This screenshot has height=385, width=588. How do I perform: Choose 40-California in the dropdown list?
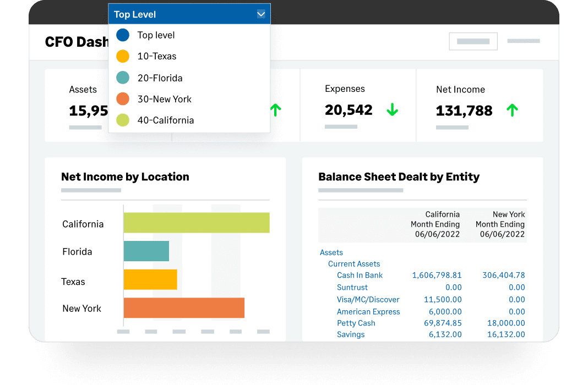coord(165,120)
